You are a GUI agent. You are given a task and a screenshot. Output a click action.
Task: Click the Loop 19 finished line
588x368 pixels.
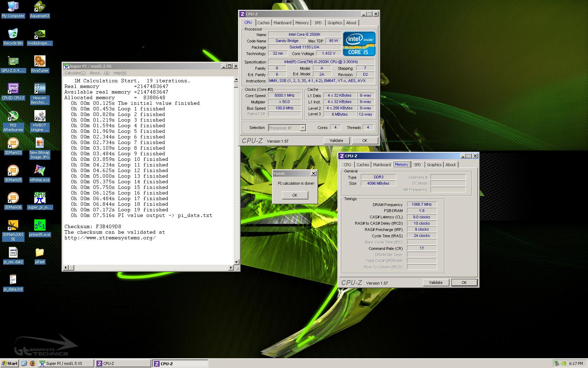(x=120, y=210)
